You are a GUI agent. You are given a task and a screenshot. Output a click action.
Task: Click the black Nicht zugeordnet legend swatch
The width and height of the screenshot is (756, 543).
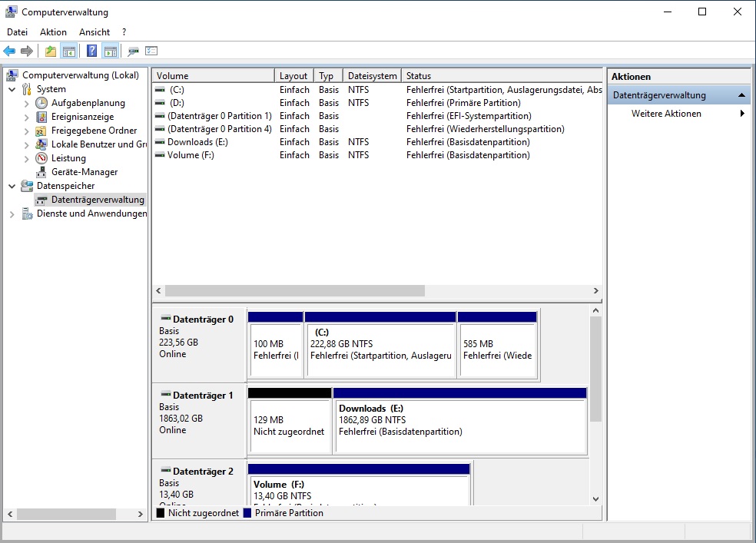[x=161, y=513]
